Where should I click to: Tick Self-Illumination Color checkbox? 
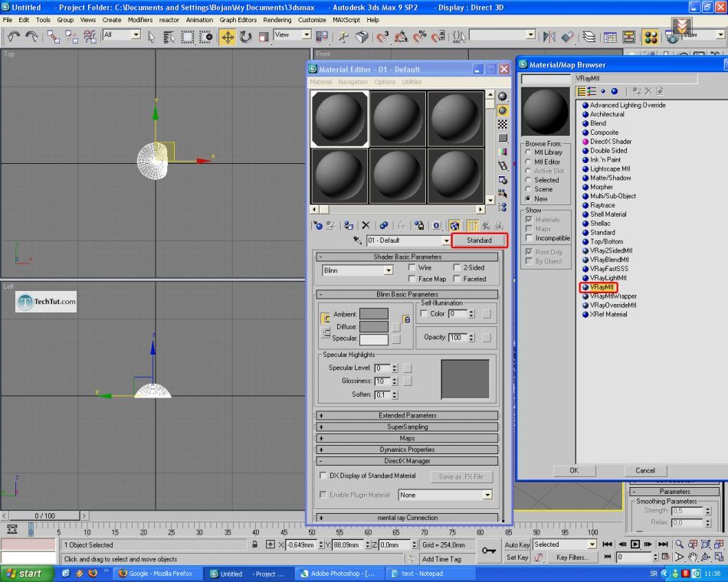(x=424, y=314)
